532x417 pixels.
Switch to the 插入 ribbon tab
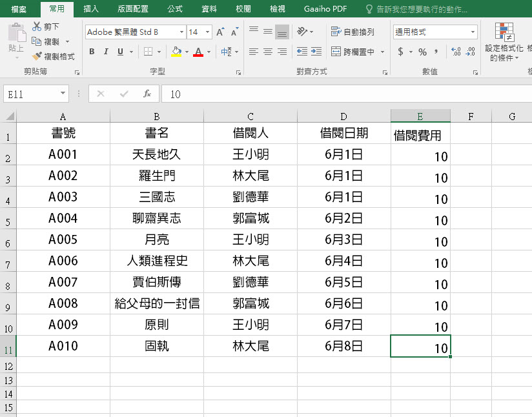point(91,9)
